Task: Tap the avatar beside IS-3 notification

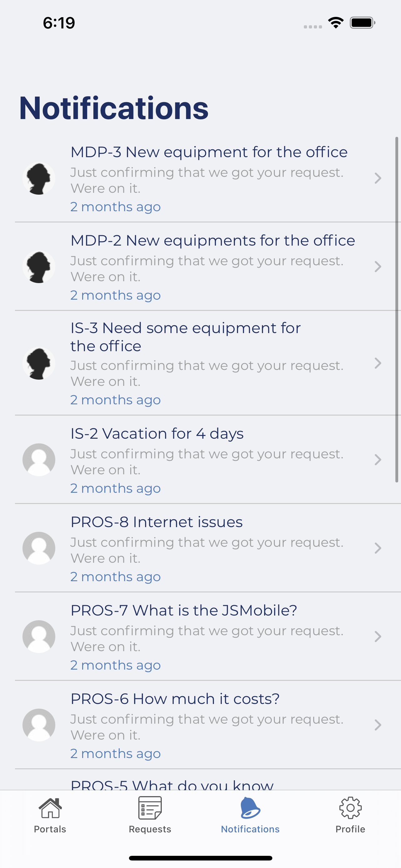Action: pyautogui.click(x=39, y=363)
